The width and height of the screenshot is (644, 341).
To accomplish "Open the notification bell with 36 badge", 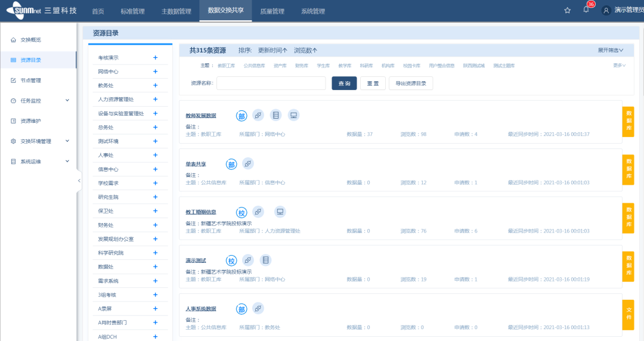I will tap(586, 10).
